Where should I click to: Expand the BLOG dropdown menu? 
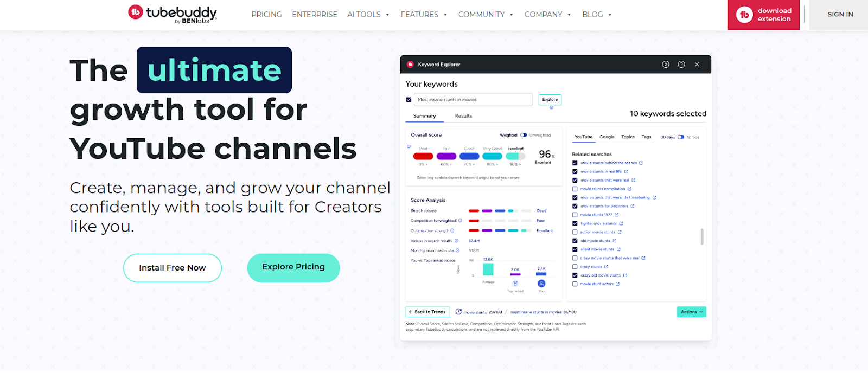(x=597, y=15)
